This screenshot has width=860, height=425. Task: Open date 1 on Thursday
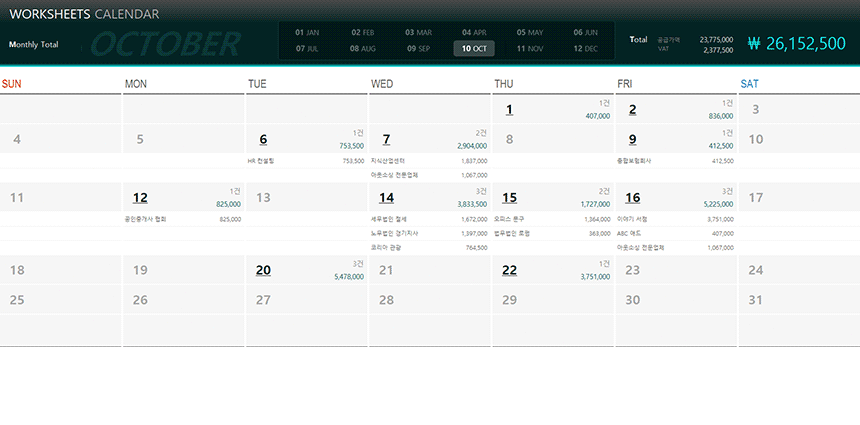509,110
